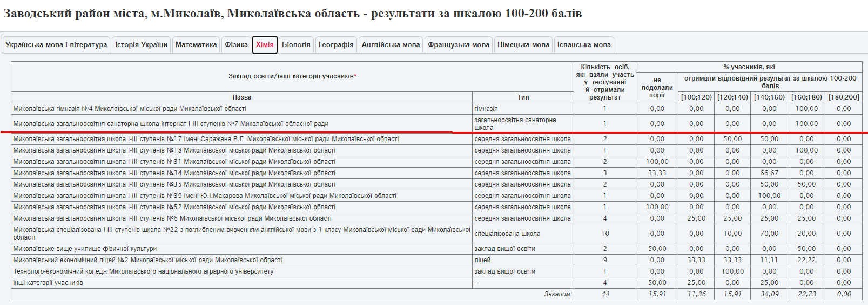The image size is (868, 305).
Task: Select the Іспанська мова tab
Action: point(584,45)
